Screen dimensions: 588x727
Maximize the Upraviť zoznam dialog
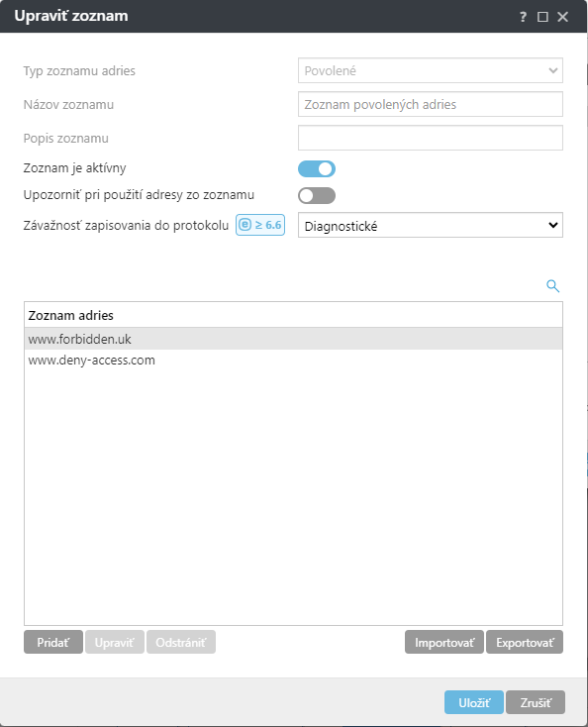pyautogui.click(x=542, y=17)
